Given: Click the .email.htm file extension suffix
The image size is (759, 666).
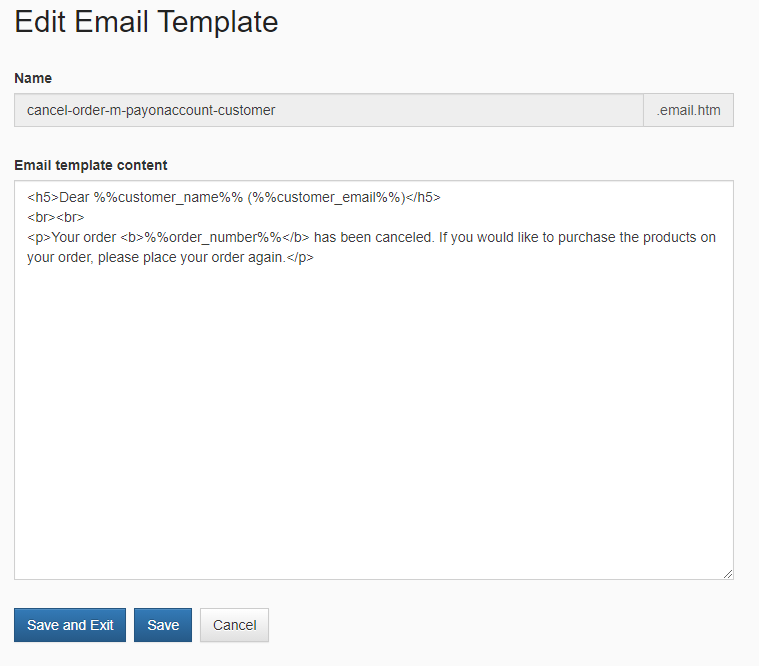Looking at the screenshot, I should [688, 110].
